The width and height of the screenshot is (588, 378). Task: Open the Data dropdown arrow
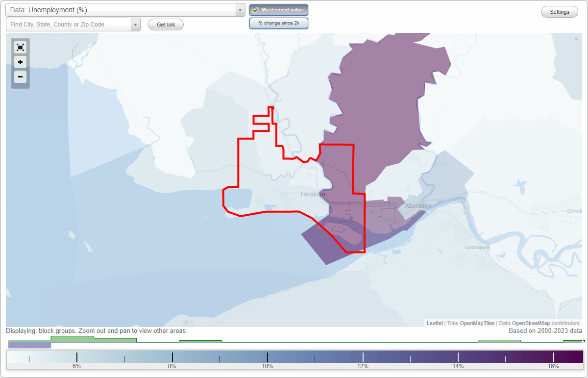(x=240, y=10)
